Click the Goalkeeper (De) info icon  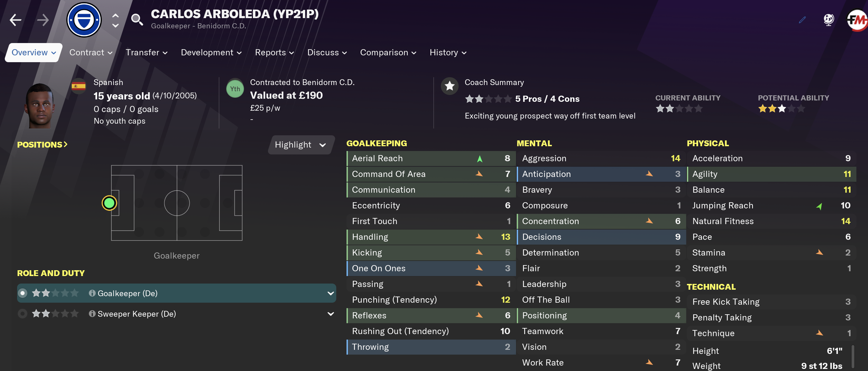(92, 293)
